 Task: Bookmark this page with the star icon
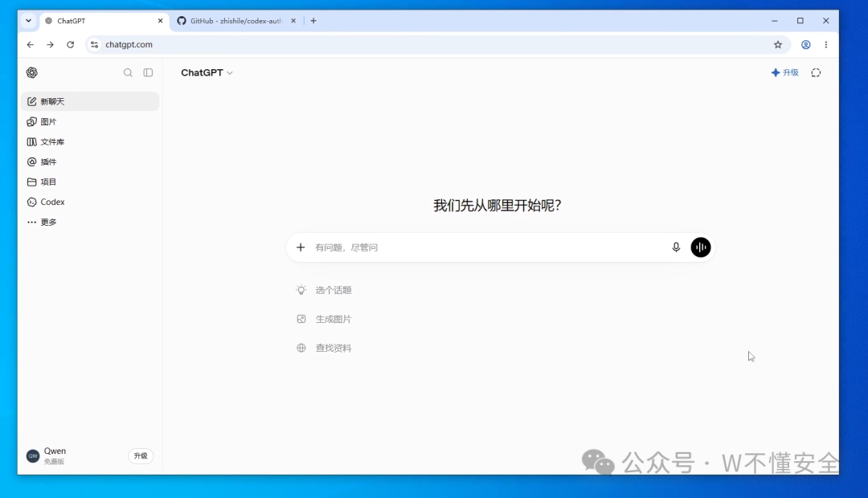(x=778, y=45)
